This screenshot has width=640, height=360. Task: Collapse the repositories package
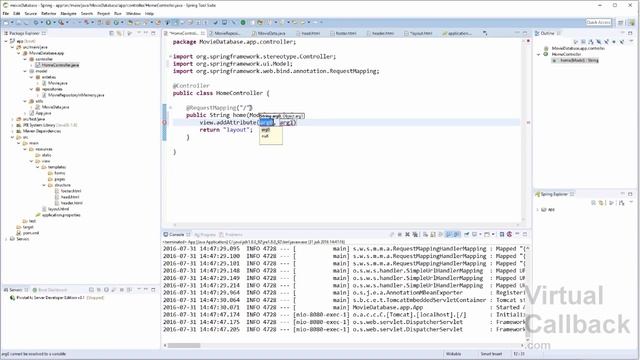(31, 89)
